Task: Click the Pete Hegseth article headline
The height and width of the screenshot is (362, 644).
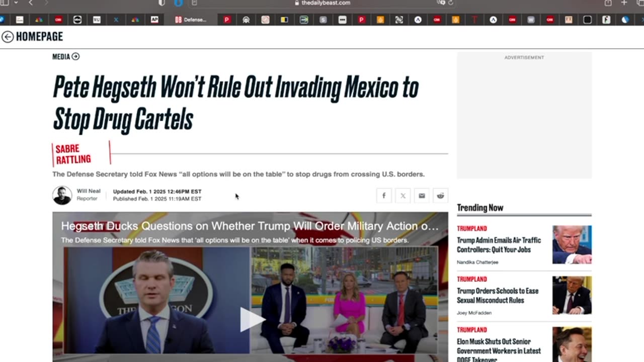Action: [x=235, y=103]
